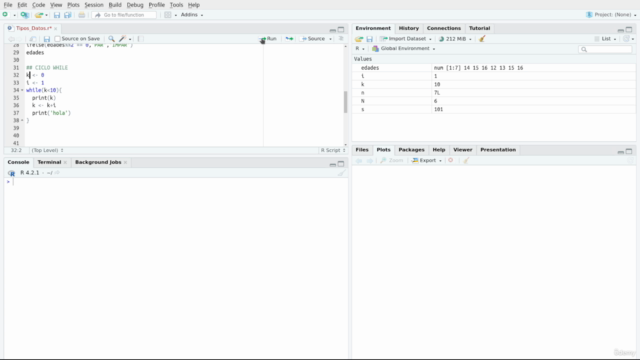Switch to the Viewer tab
Image resolution: width=640 pixels, height=360 pixels.
(x=462, y=150)
